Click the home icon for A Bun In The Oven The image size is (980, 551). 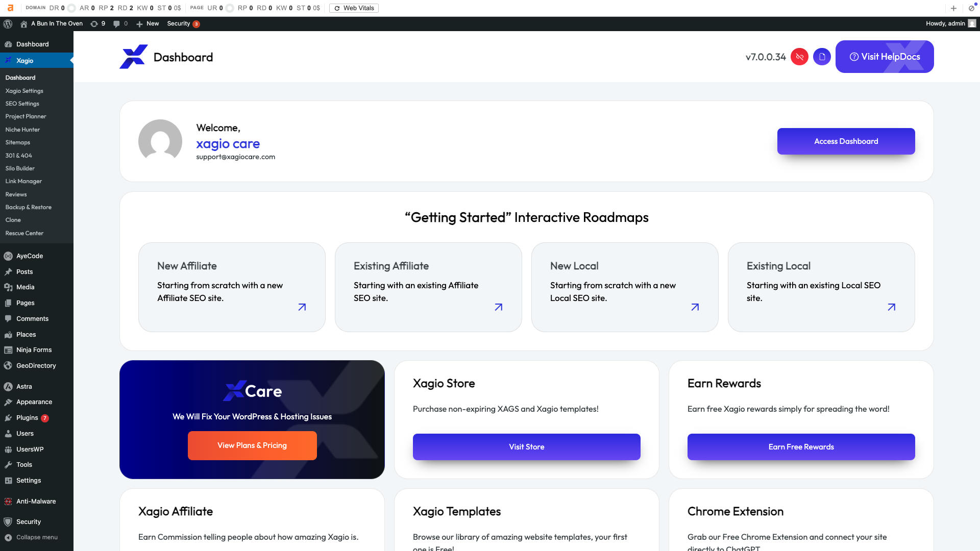(x=23, y=23)
